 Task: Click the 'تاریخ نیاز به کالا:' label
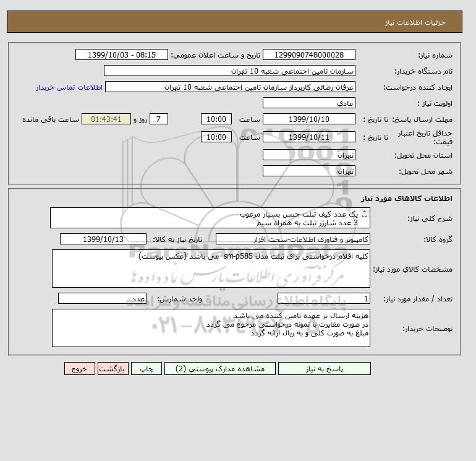point(177,239)
